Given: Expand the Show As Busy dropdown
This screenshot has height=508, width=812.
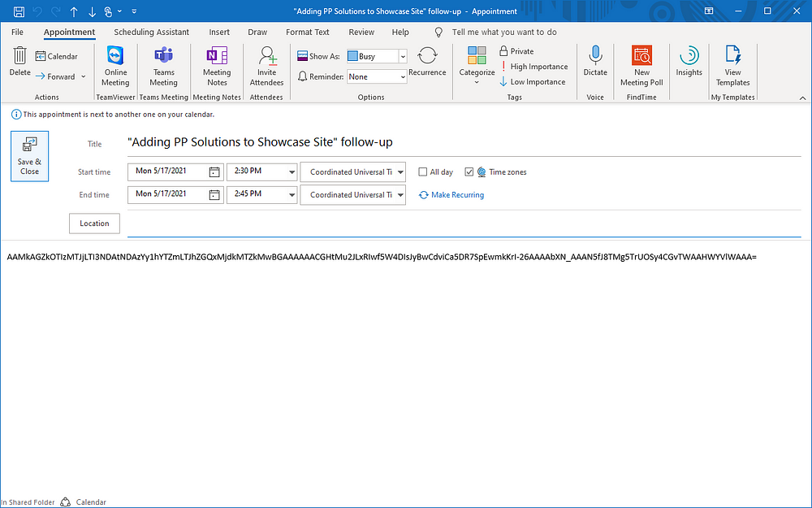Looking at the screenshot, I should click(x=403, y=57).
